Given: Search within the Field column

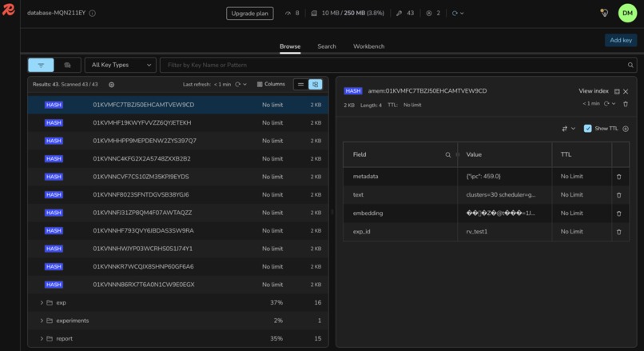Looking at the screenshot, I should pyautogui.click(x=447, y=155).
